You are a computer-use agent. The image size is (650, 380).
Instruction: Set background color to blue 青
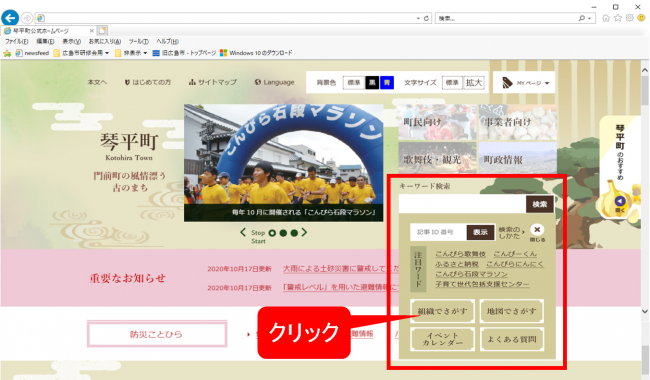pos(387,83)
